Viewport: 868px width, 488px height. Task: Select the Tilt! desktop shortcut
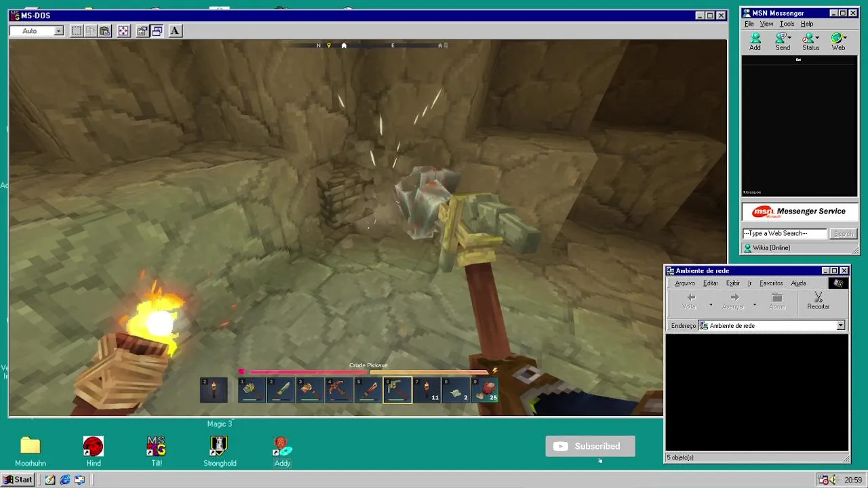pos(157,451)
